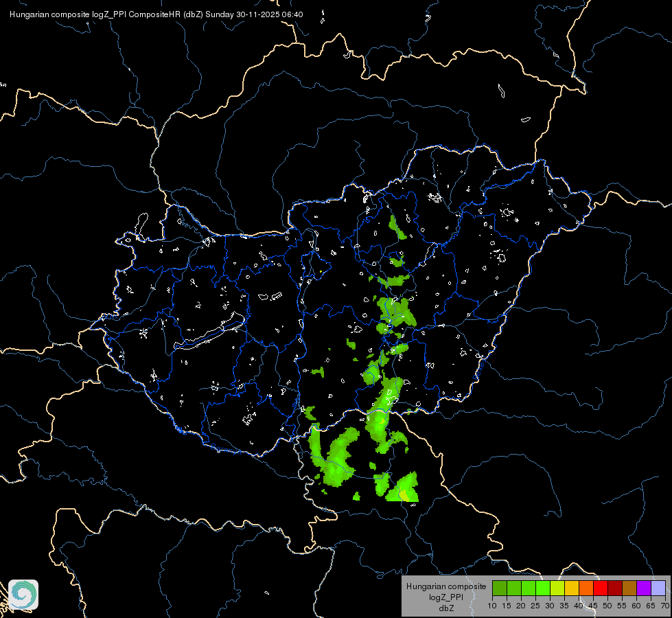Click the "logZ_PPI" legend label
This screenshot has height=618, width=672.
coord(446,597)
